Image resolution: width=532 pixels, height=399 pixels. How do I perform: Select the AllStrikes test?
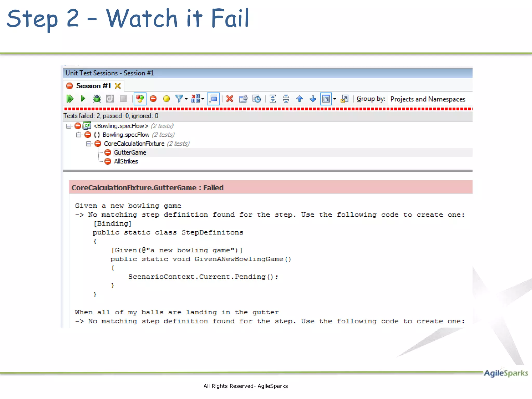coord(126,161)
